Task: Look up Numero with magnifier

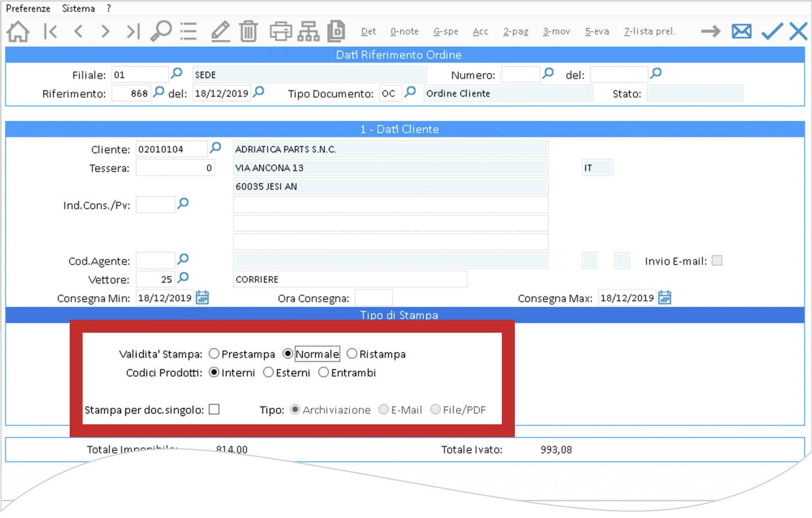Action: pos(548,73)
